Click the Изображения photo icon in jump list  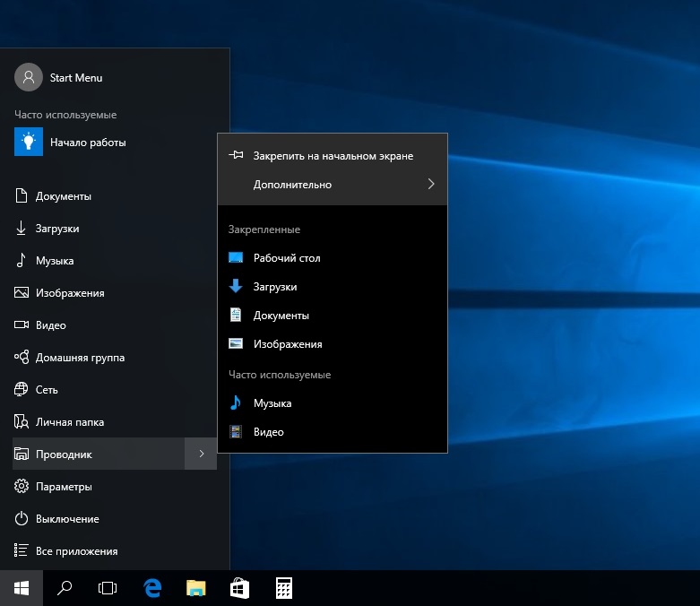coord(236,343)
